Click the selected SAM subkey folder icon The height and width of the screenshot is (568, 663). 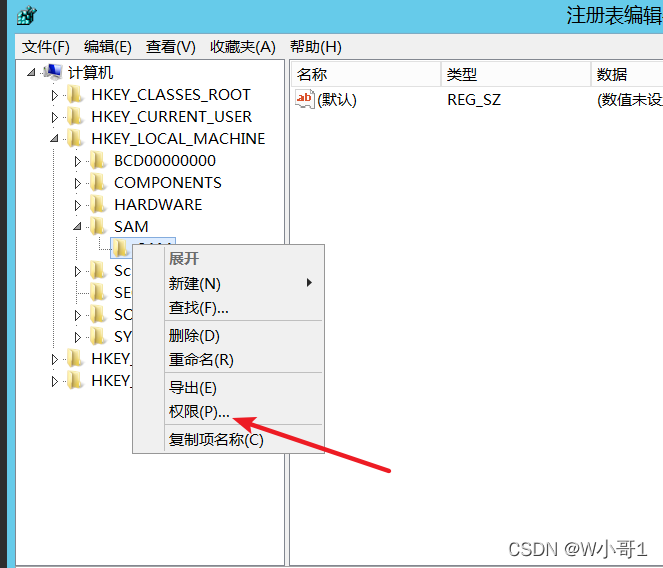tap(121, 248)
